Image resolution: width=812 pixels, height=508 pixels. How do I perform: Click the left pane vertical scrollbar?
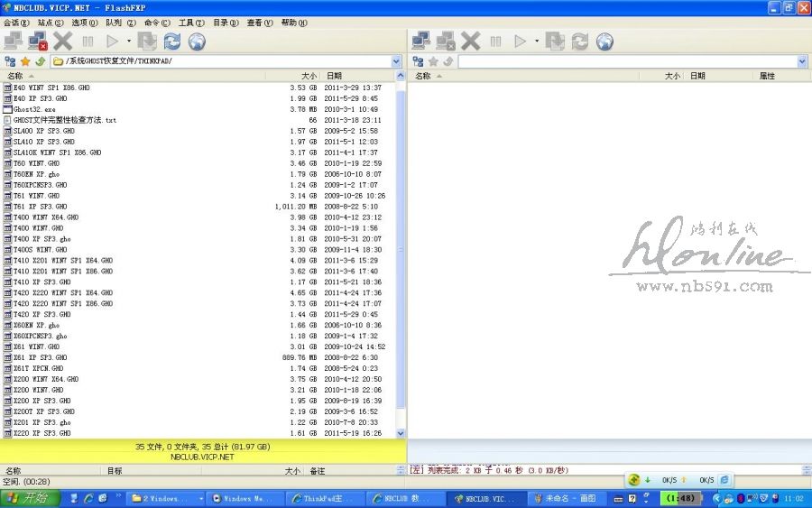click(x=401, y=271)
